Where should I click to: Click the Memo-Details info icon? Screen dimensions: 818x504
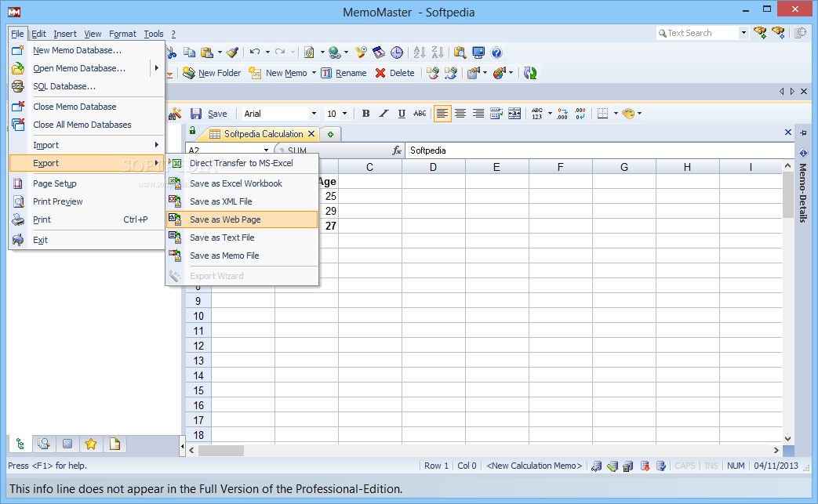point(803,153)
